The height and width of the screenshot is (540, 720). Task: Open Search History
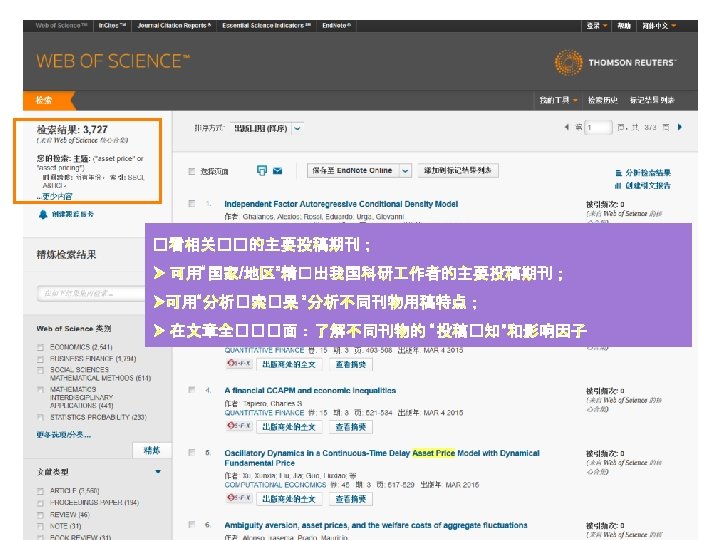(x=603, y=100)
